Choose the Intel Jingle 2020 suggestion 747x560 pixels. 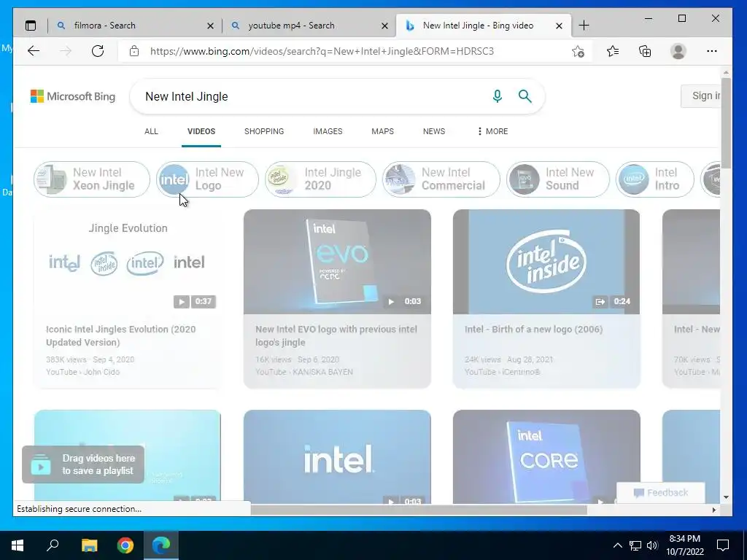[x=321, y=179]
